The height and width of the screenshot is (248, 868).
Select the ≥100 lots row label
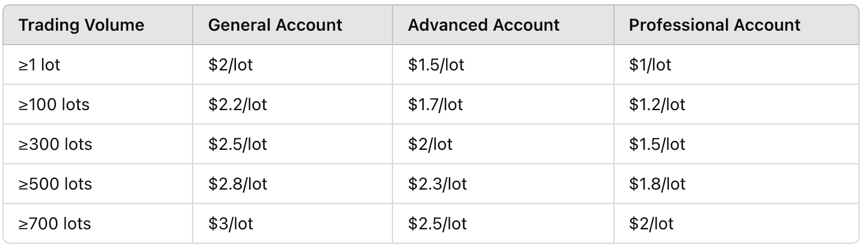pyautogui.click(x=54, y=104)
